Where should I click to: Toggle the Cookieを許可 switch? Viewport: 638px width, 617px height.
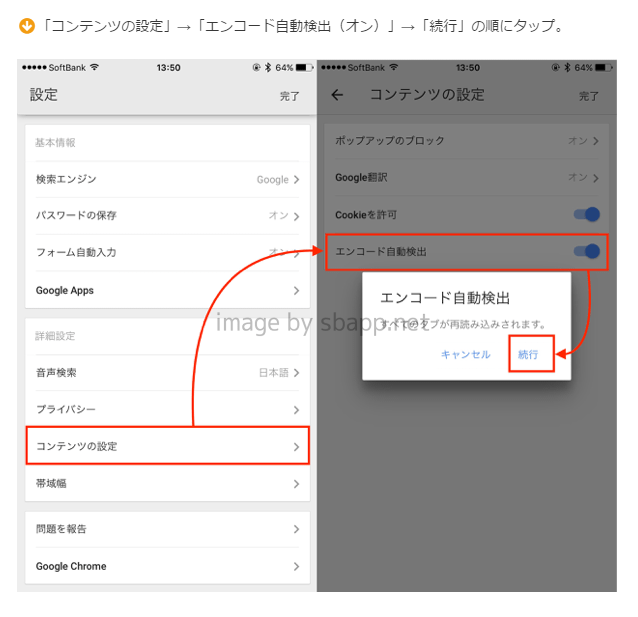tap(586, 214)
